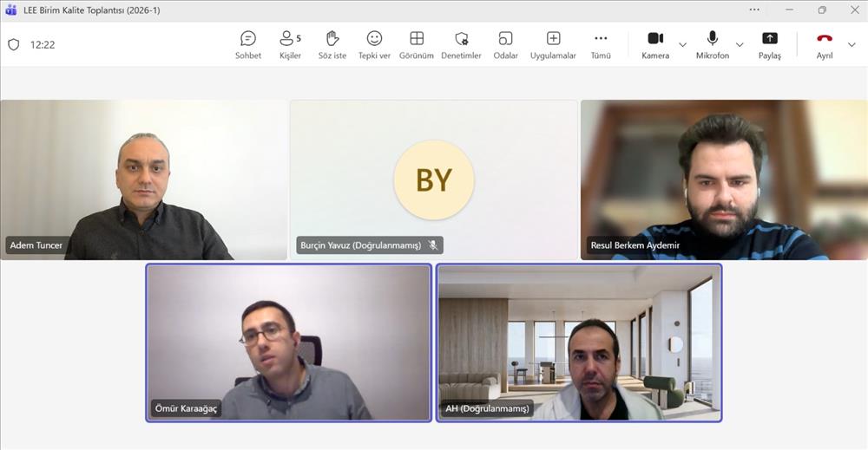Mute or unmute the Mikrofon
The height and width of the screenshot is (450, 868).
click(x=712, y=44)
